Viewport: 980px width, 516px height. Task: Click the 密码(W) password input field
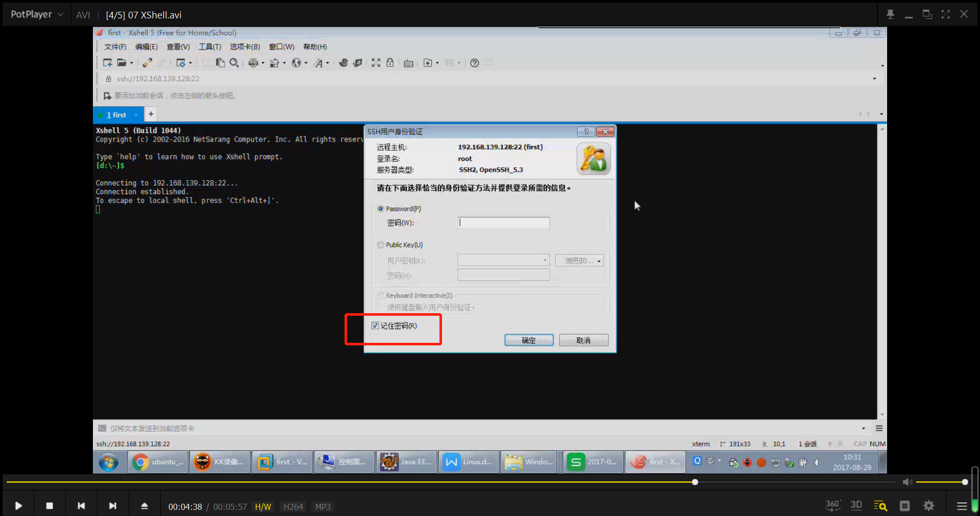click(x=503, y=223)
